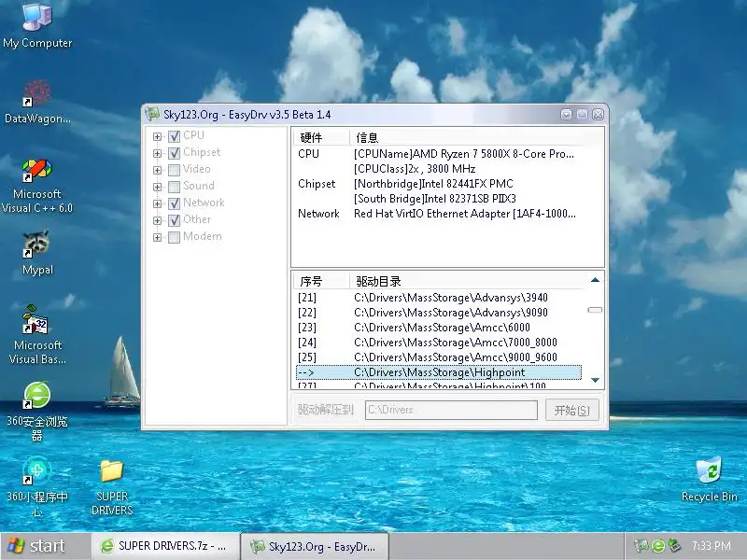Image resolution: width=747 pixels, height=560 pixels.
Task: Click the C:\Drivers extract path field
Action: point(451,410)
